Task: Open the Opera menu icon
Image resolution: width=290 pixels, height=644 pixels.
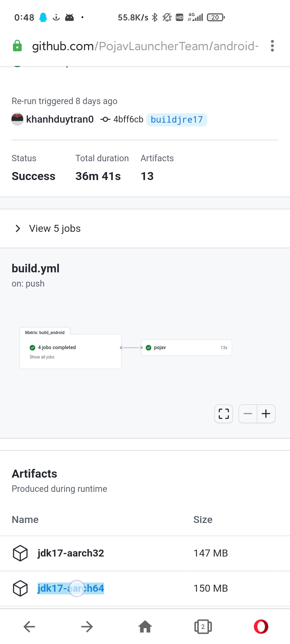Action: pos(261,627)
